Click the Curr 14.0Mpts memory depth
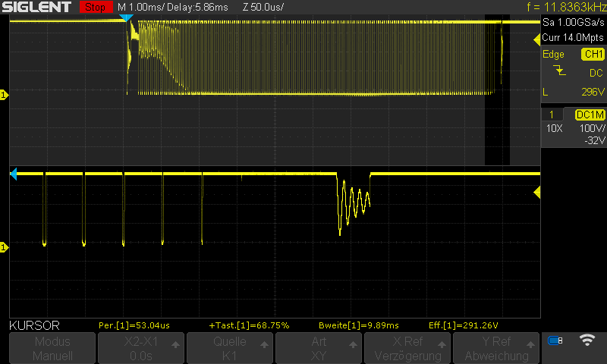Screen dimensions: 607x364 pyautogui.click(x=573, y=37)
